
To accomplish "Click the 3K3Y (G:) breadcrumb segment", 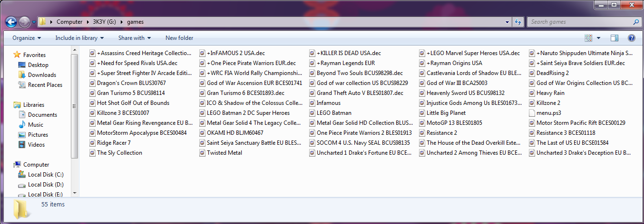I will pos(104,22).
